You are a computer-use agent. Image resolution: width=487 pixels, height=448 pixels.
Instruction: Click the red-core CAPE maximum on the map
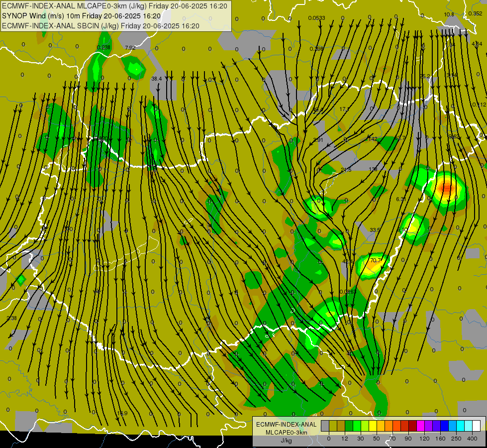coord(447,188)
